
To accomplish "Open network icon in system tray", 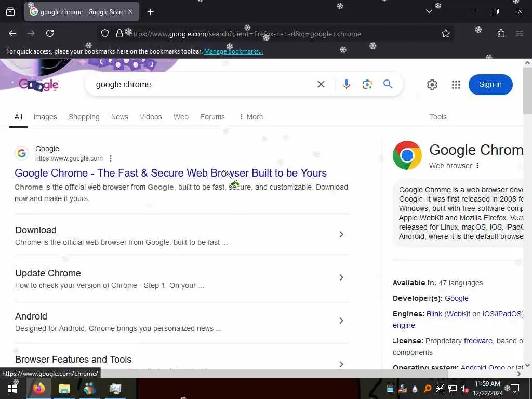I will pyautogui.click(x=453, y=389).
